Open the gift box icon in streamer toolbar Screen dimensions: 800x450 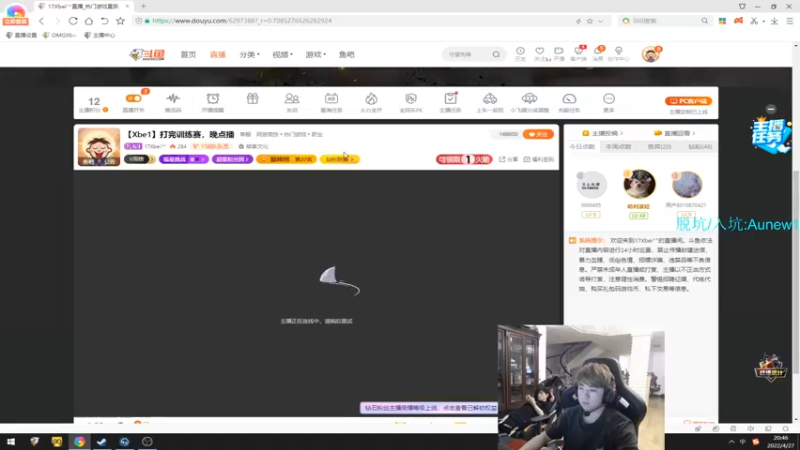pos(253,98)
